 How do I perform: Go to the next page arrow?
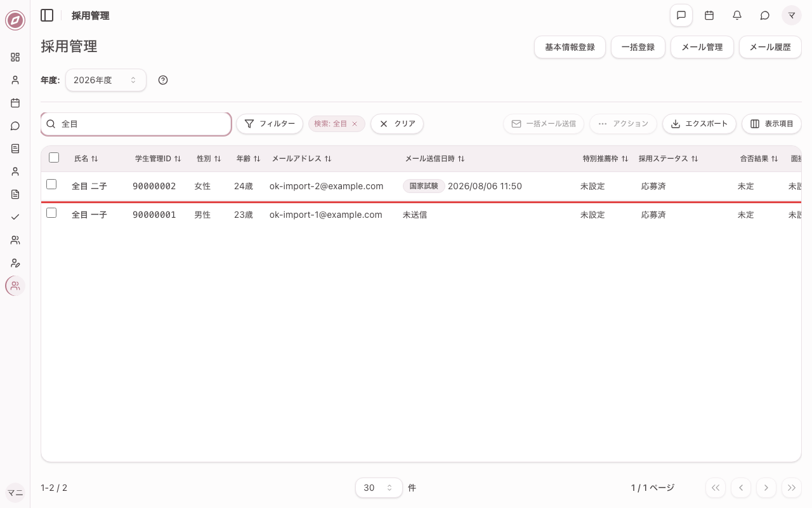click(x=766, y=488)
